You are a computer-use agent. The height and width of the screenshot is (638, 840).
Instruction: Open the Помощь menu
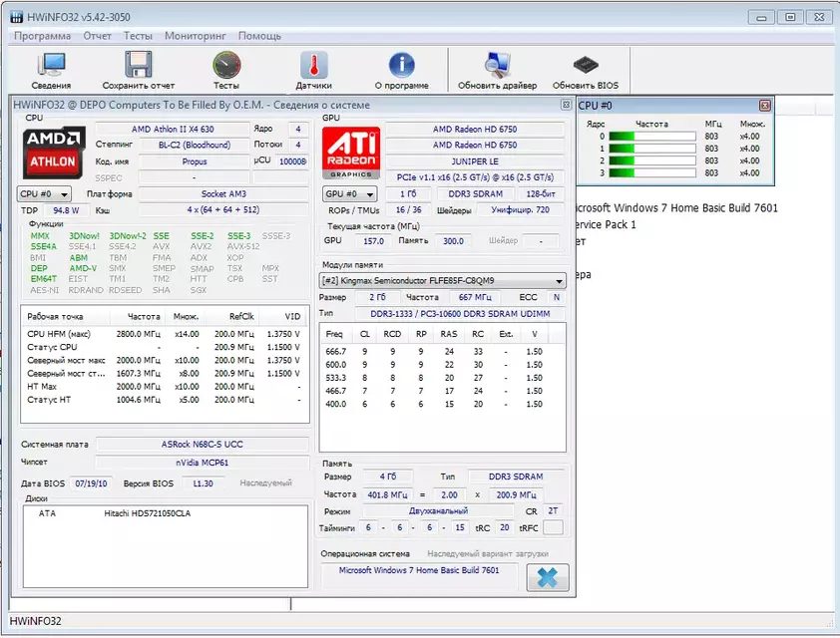click(259, 36)
